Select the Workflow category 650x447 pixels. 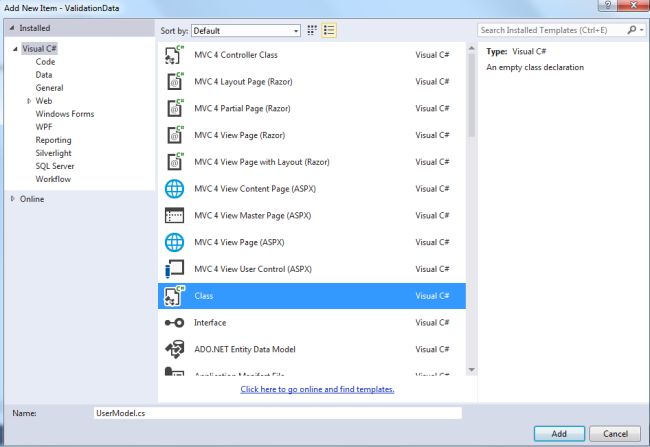53,179
